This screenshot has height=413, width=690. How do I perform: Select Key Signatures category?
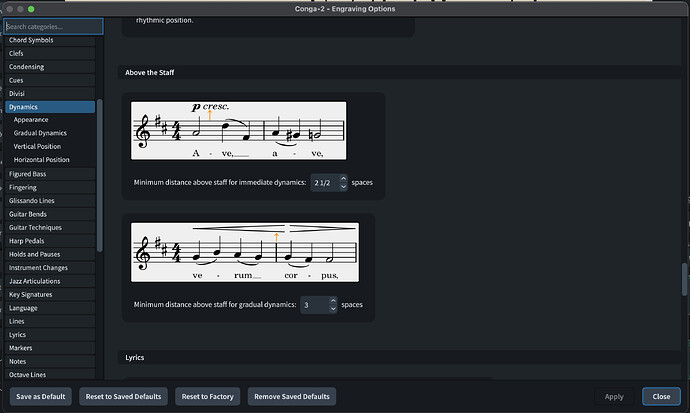click(x=50, y=295)
